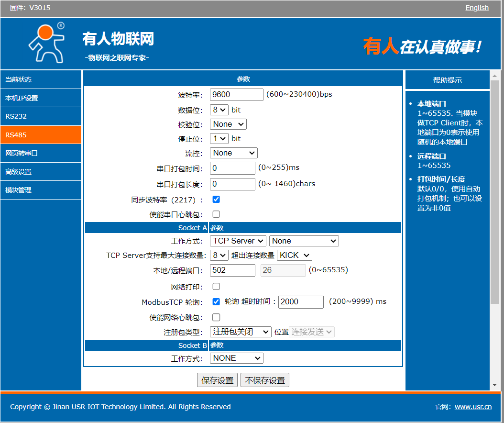Image resolution: width=504 pixels, height=423 pixels.
Task: Click the 远程端口 help heading
Action: pos(431,156)
